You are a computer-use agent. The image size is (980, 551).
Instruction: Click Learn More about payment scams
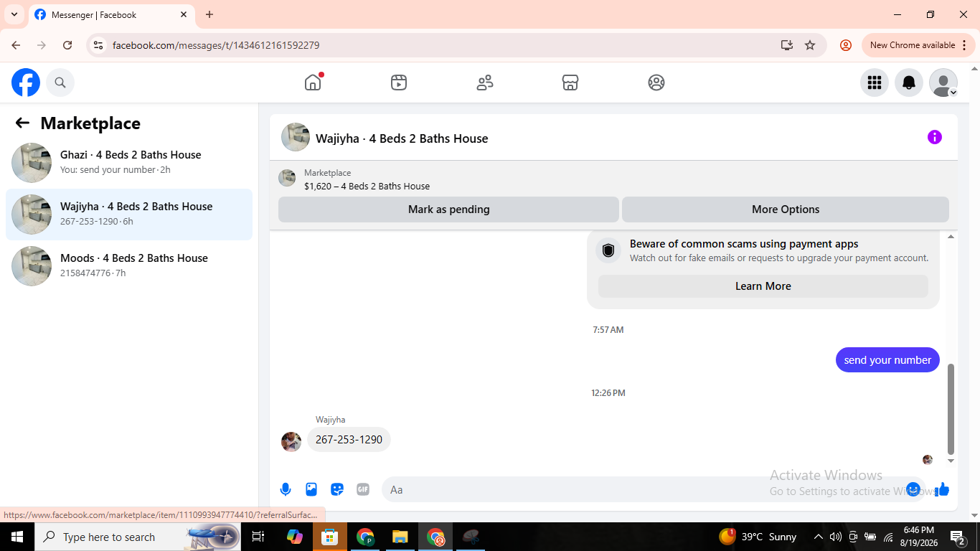[763, 286]
